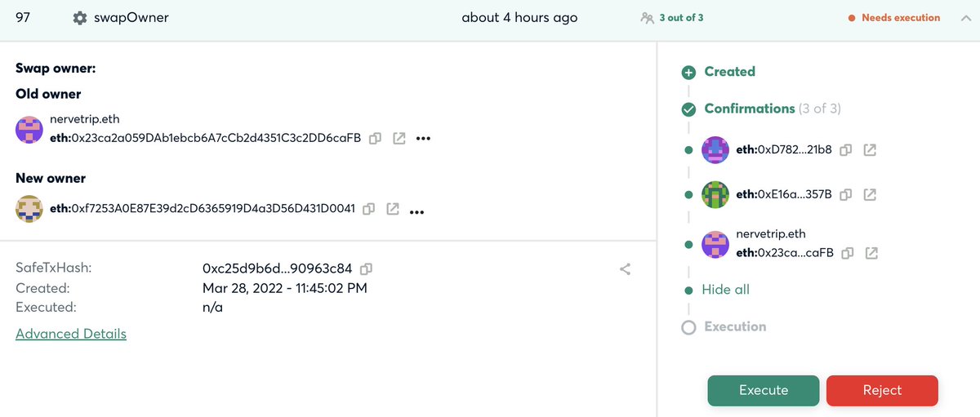Click SafeTxHash value 0xc25d9b6d...90963c84

point(277,268)
